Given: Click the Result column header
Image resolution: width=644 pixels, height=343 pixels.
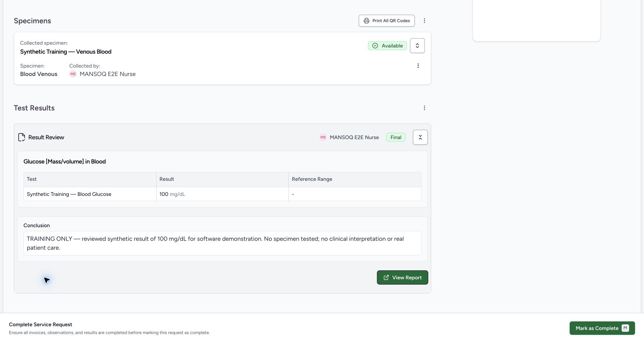Looking at the screenshot, I should (222, 180).
